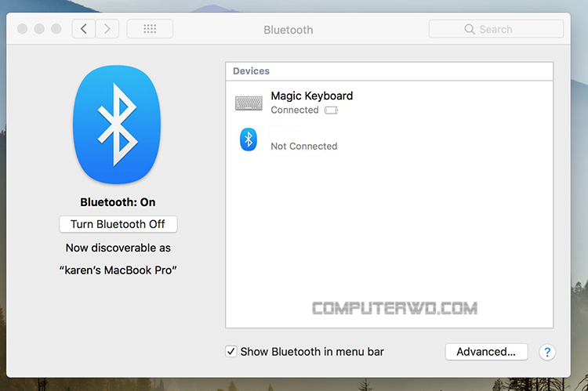588x391 pixels.
Task: Click the small Bluetooth icon of unnamed device
Action: pyautogui.click(x=249, y=139)
